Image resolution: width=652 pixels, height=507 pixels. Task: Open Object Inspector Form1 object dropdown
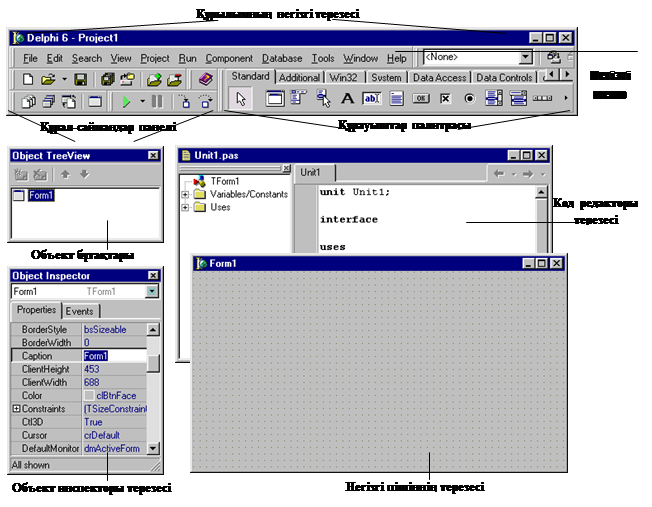pyautogui.click(x=152, y=292)
